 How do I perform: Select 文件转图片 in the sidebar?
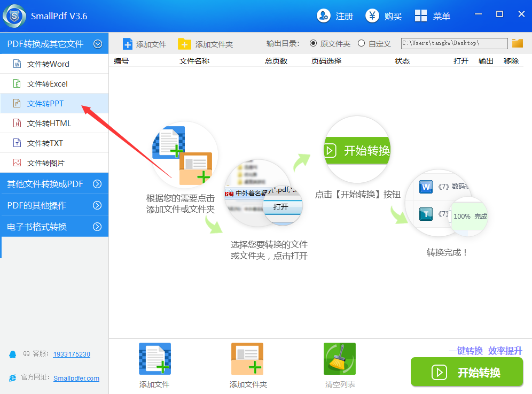pyautogui.click(x=54, y=163)
